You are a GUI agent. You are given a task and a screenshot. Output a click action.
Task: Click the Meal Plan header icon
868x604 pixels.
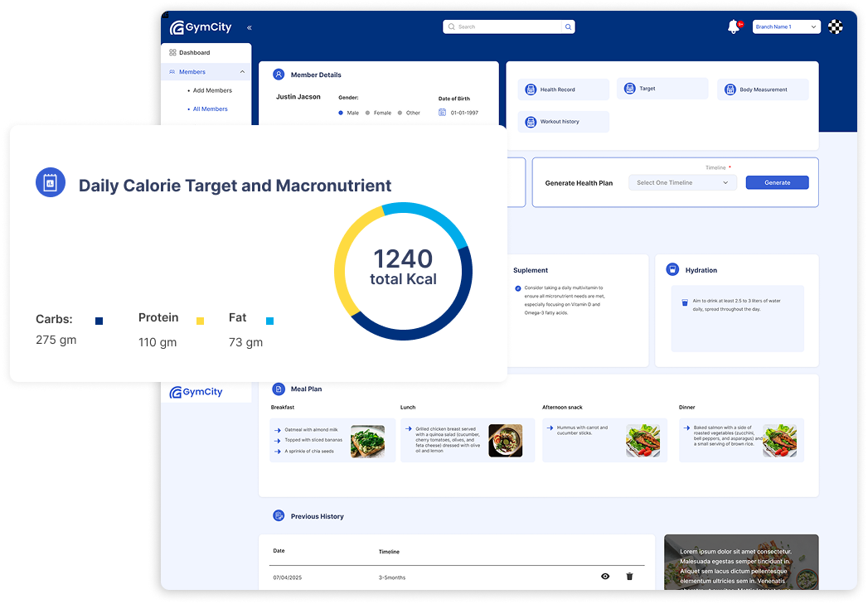(279, 389)
